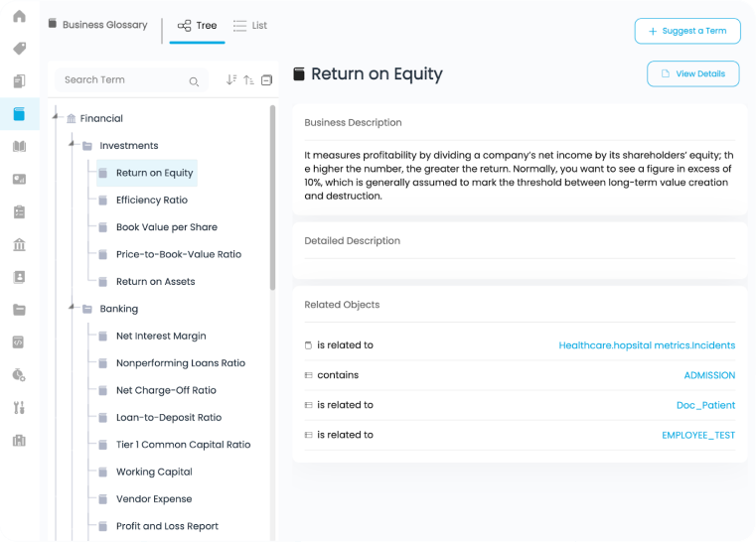Open the tag icon in the sidebar
The height and width of the screenshot is (542, 756).
19,49
